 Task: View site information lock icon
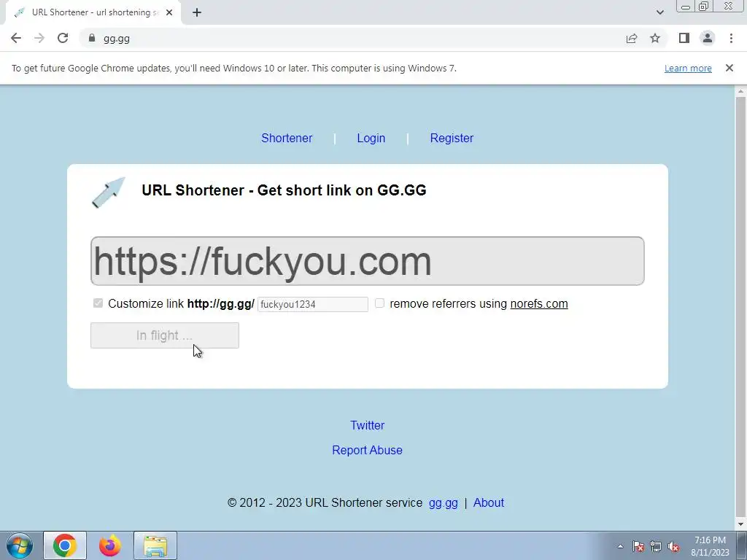pos(92,38)
